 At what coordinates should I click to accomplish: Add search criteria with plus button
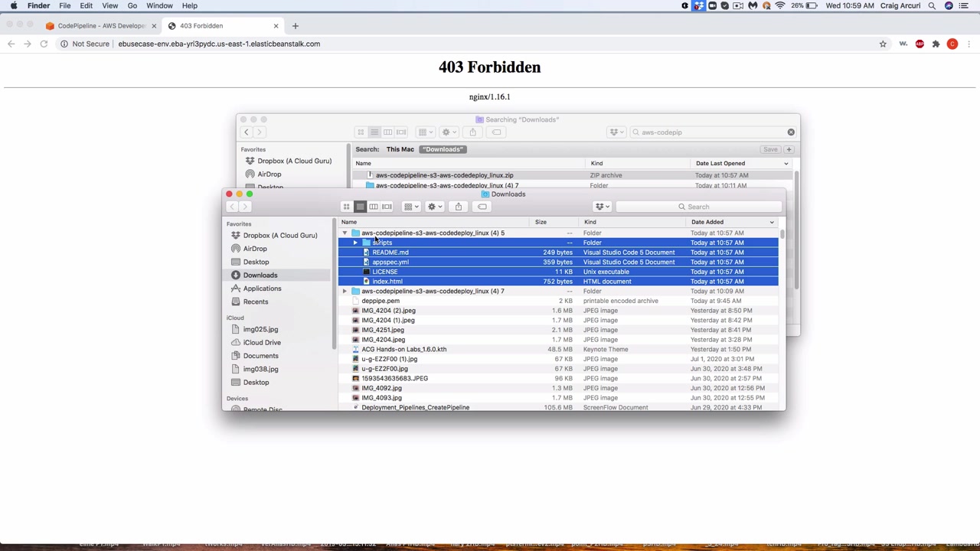click(x=789, y=149)
